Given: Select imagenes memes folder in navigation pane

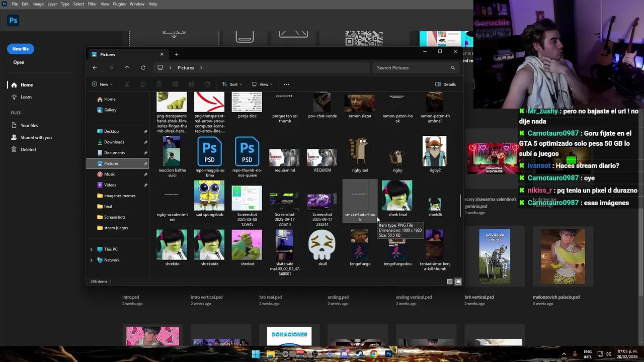Looking at the screenshot, I should (119, 196).
